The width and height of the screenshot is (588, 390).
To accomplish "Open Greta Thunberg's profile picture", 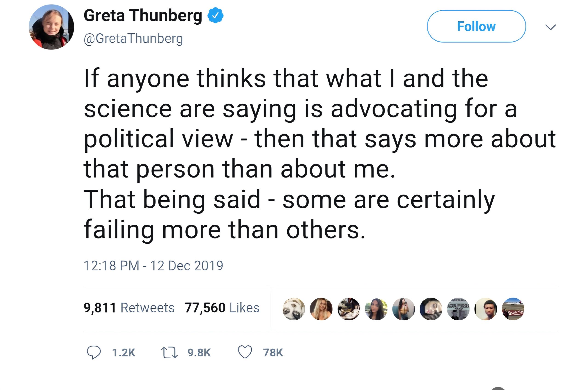I will (x=51, y=27).
